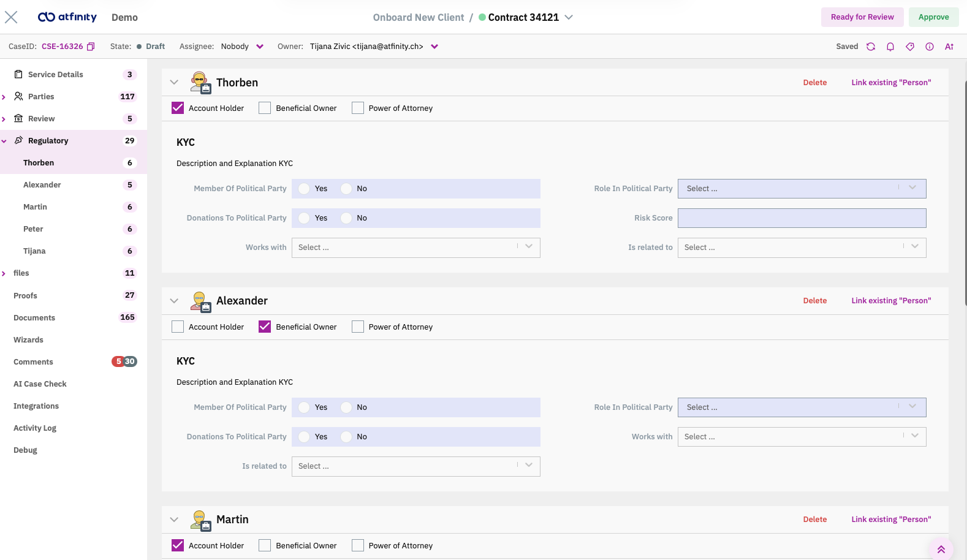Click the text size icon
This screenshot has width=967, height=560.
pyautogui.click(x=949, y=47)
